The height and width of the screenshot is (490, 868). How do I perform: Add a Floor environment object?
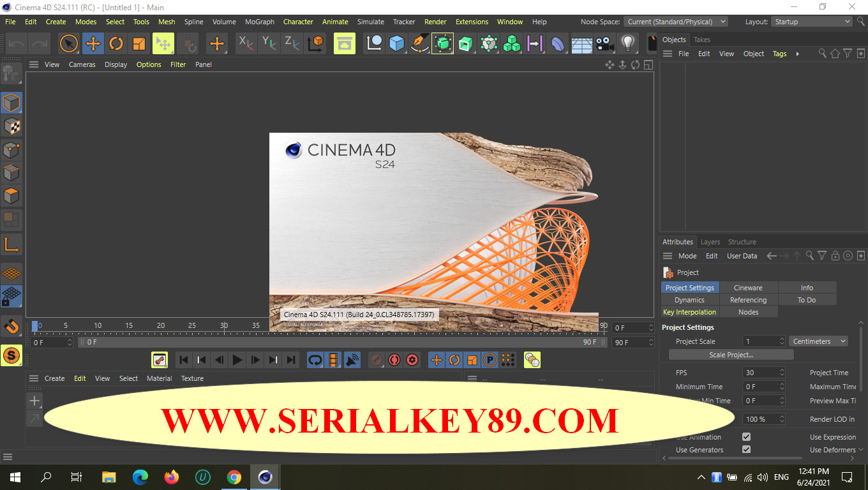(581, 43)
